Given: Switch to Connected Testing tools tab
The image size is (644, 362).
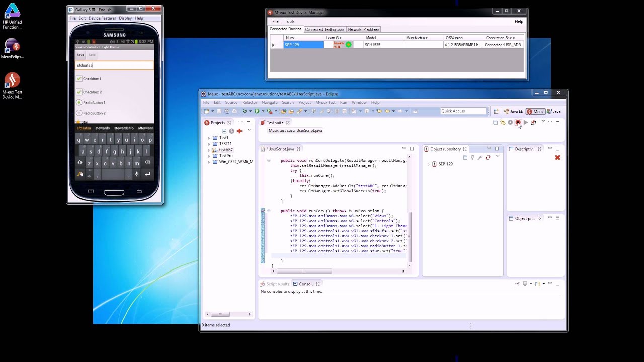Looking at the screenshot, I should click(x=325, y=29).
